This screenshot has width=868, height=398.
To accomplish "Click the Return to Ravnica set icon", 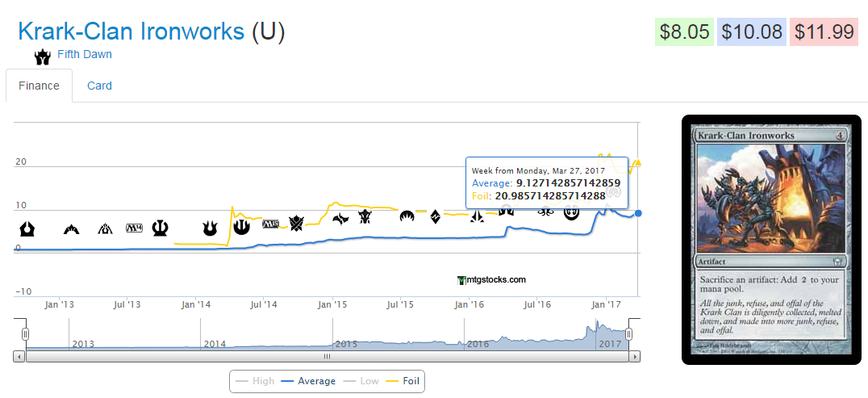I will point(27,228).
